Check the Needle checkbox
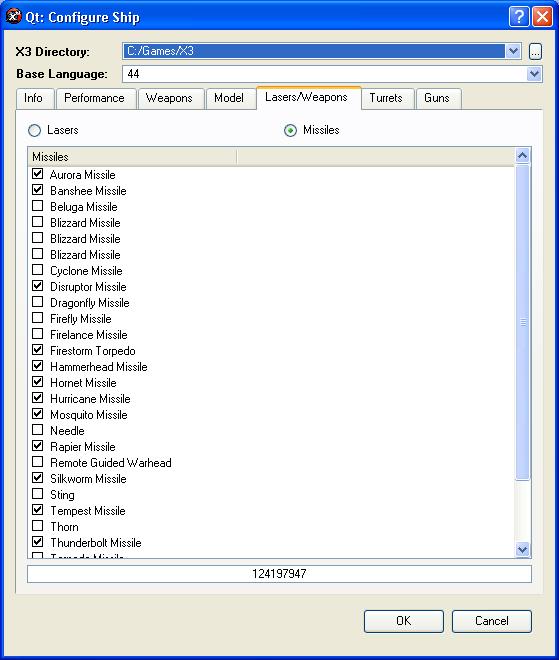Screen dimensions: 559x660 pyautogui.click(x=37, y=429)
